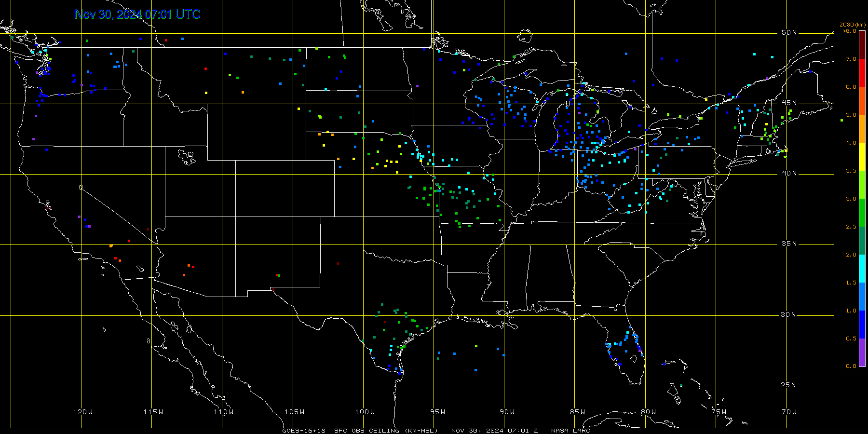Click the 3.5 legend value
868x434 pixels.
tap(851, 171)
